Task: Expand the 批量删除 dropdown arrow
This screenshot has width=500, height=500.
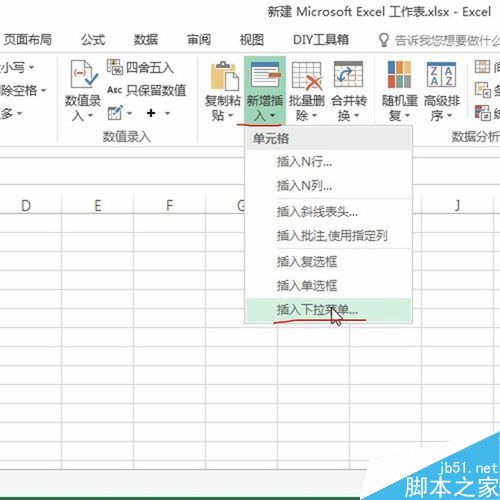Action: tap(314, 116)
